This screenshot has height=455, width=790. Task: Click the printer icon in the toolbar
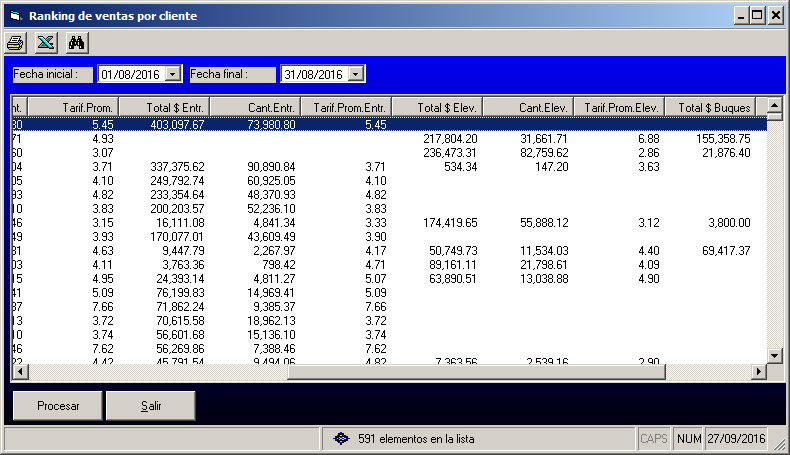(x=16, y=42)
